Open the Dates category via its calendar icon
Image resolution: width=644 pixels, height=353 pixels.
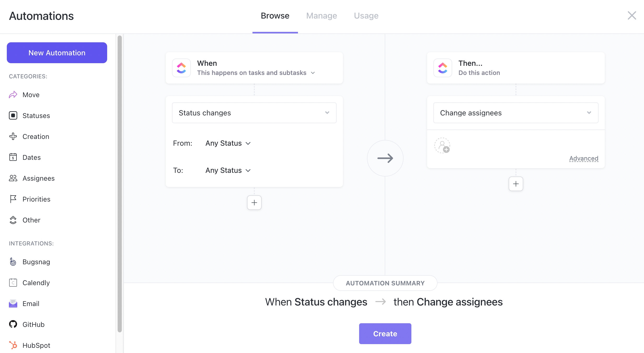(x=13, y=157)
